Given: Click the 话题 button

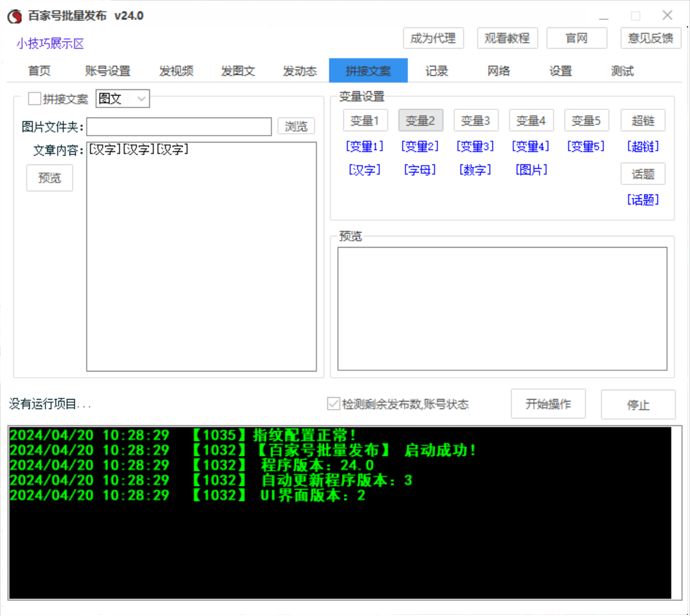Looking at the screenshot, I should coord(642,174).
